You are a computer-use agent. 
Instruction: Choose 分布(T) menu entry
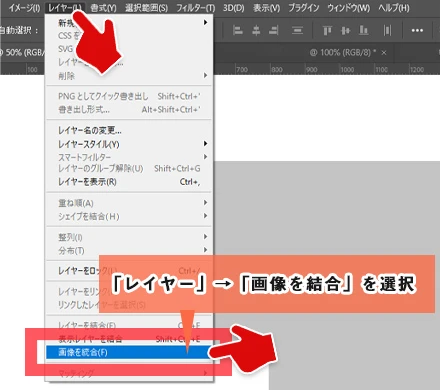click(129, 250)
